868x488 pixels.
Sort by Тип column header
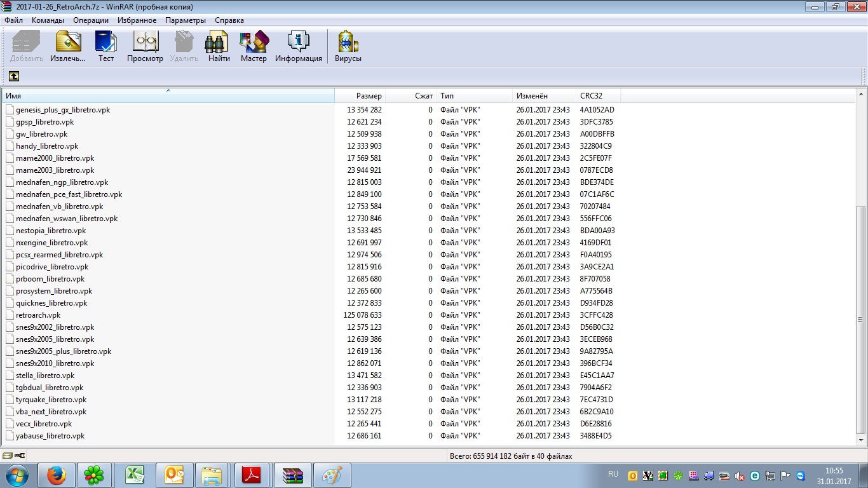[474, 96]
